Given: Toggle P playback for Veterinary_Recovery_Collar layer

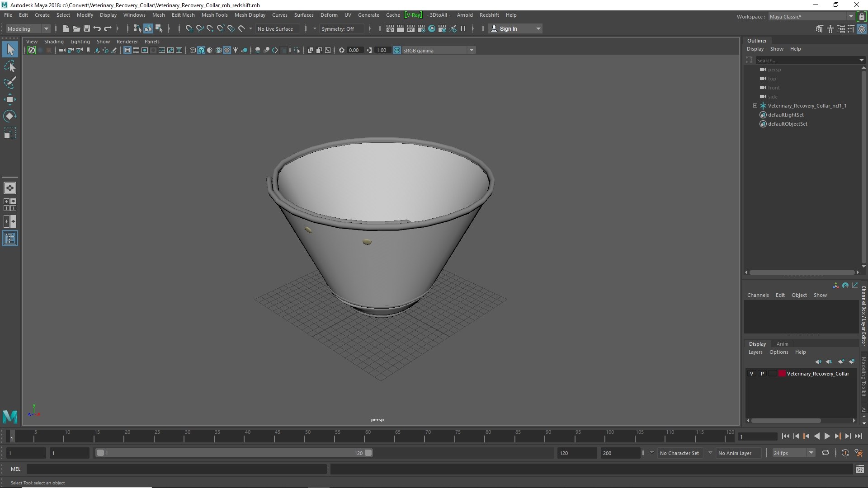Looking at the screenshot, I should click(x=762, y=374).
